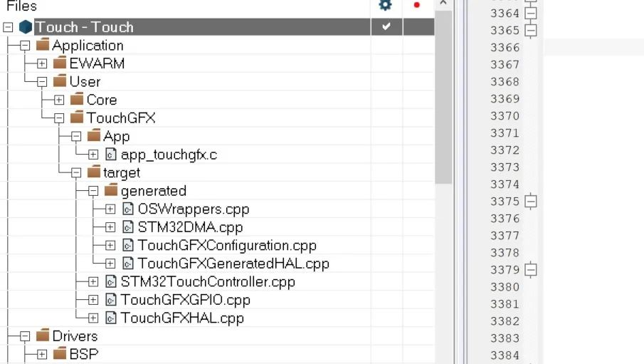This screenshot has height=364, width=644.
Task: Click the target folder icon
Action: (x=94, y=172)
